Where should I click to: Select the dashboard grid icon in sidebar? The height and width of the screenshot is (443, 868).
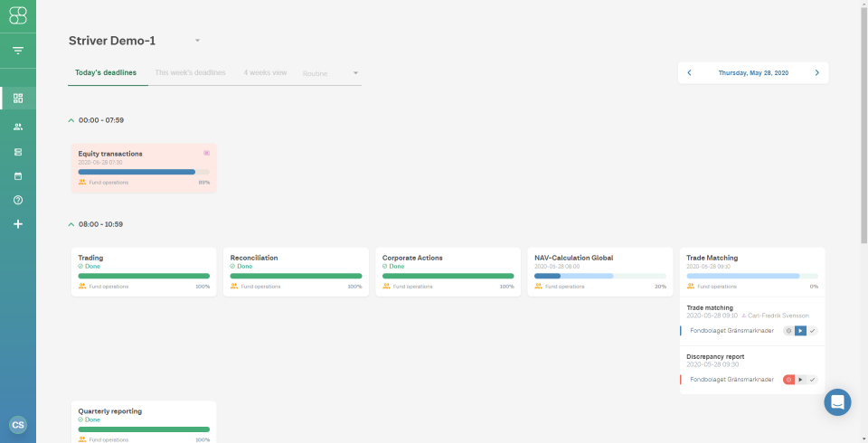click(18, 98)
